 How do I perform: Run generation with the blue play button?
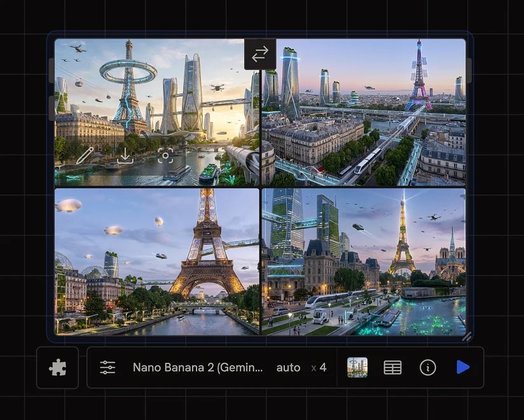point(463,367)
